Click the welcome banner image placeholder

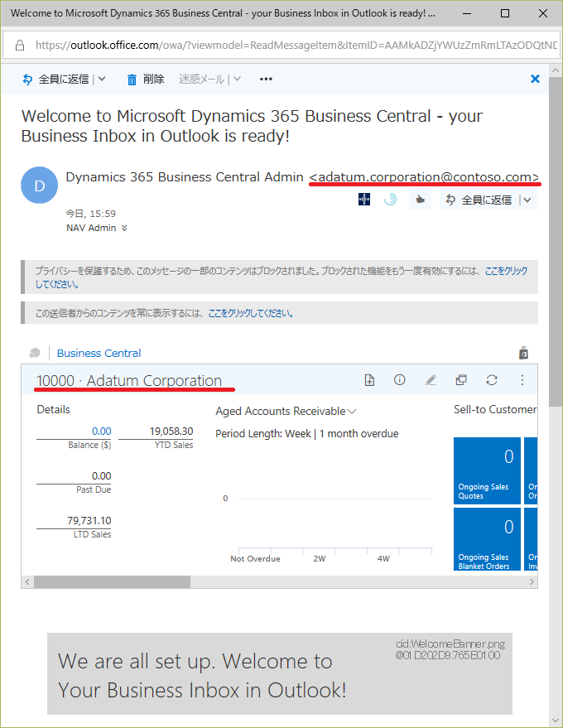(x=280, y=673)
